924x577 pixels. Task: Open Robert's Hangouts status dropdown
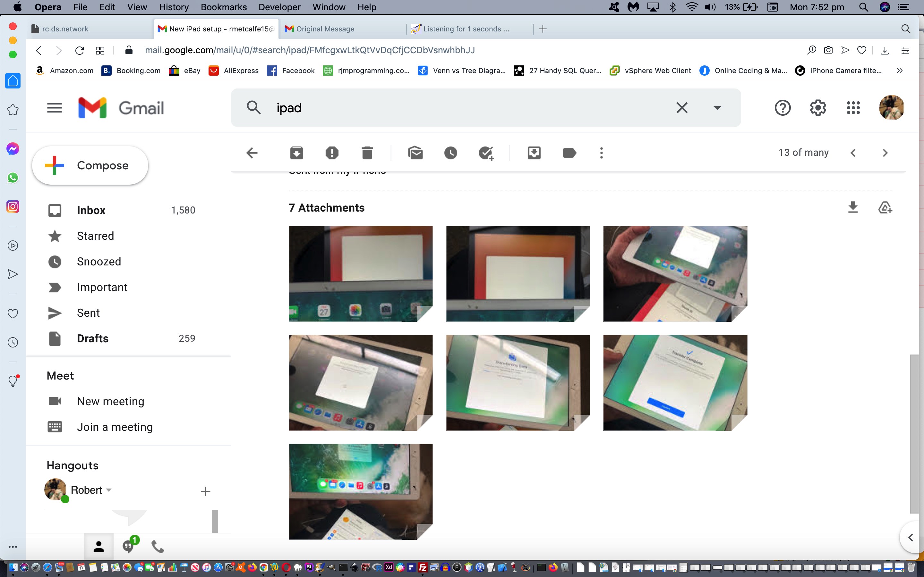pos(109,490)
